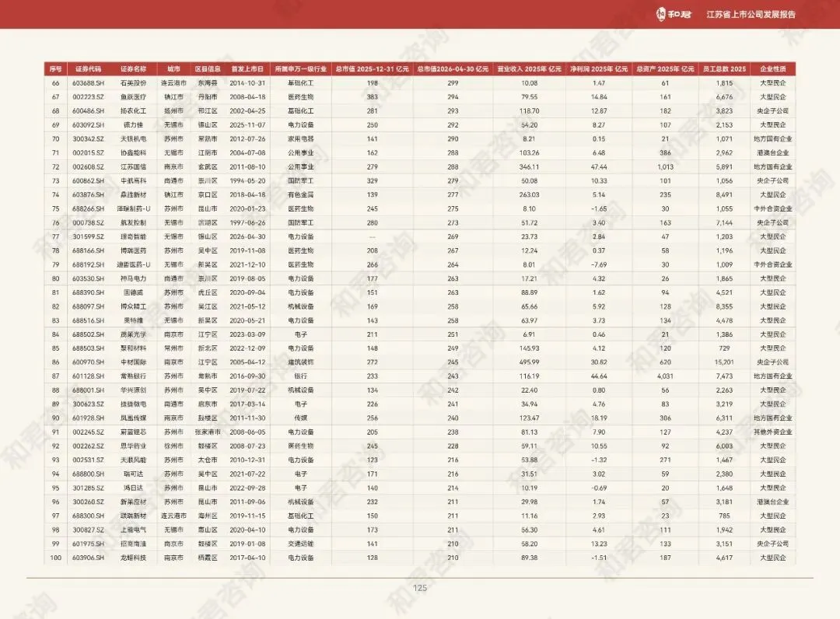The width and height of the screenshot is (840, 619).
Task: Click security code 688166.SH
Action: 89,250
